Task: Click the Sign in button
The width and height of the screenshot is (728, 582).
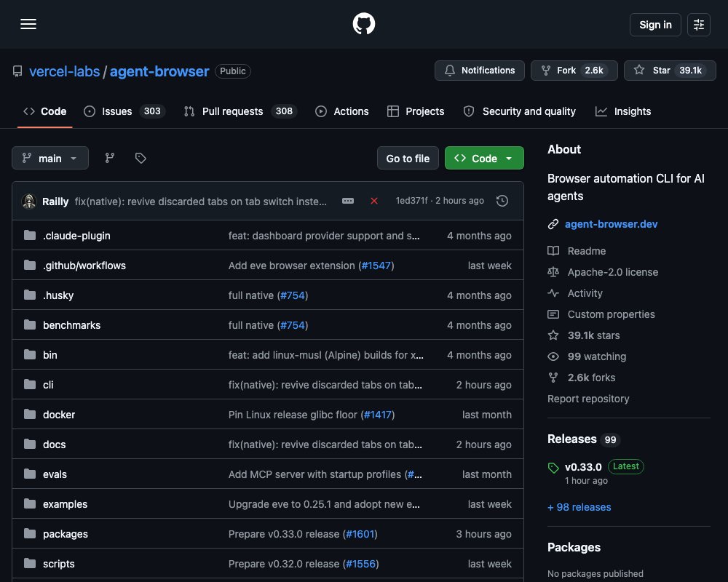Action: [x=655, y=25]
